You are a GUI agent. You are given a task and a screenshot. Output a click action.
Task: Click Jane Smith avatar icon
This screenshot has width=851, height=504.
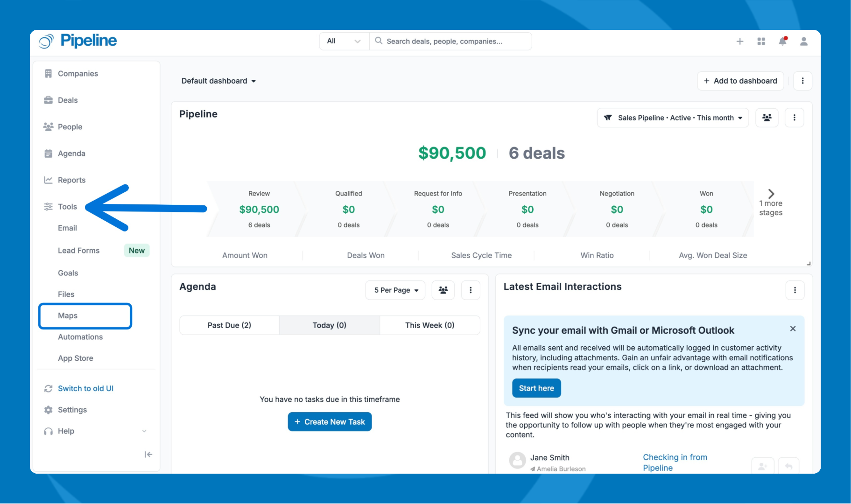tap(517, 460)
